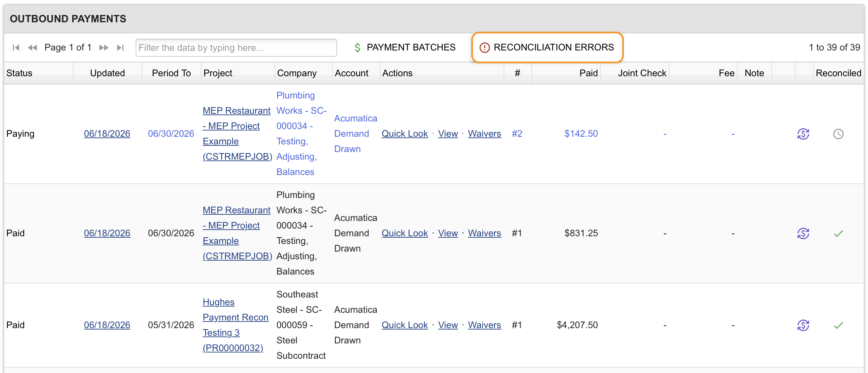Click payment number #2 in the Paying row
Viewport: 868px width, 373px height.
(517, 134)
